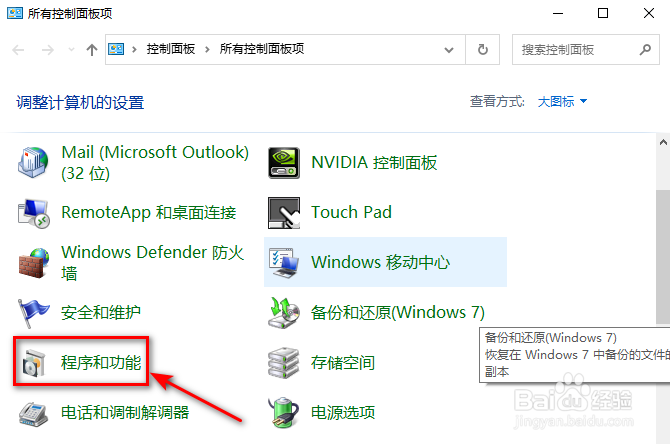
Task: Click the address bar control panel icon
Action: coord(116,49)
